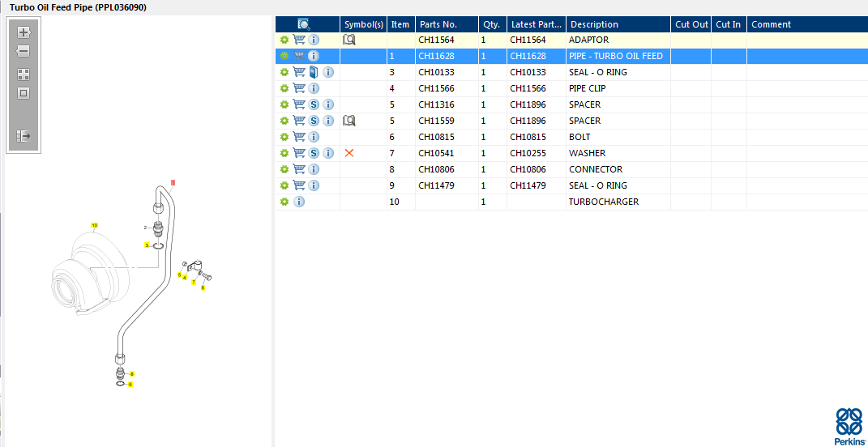Add CONNECTOR CH10806 to cart
Screen dimensions: 868x447
point(299,169)
